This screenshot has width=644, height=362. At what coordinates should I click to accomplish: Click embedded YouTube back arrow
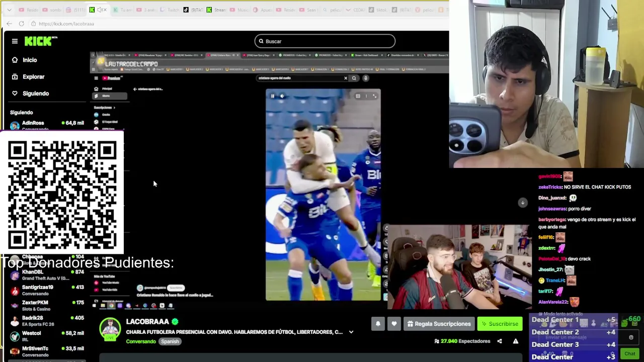coord(135,89)
